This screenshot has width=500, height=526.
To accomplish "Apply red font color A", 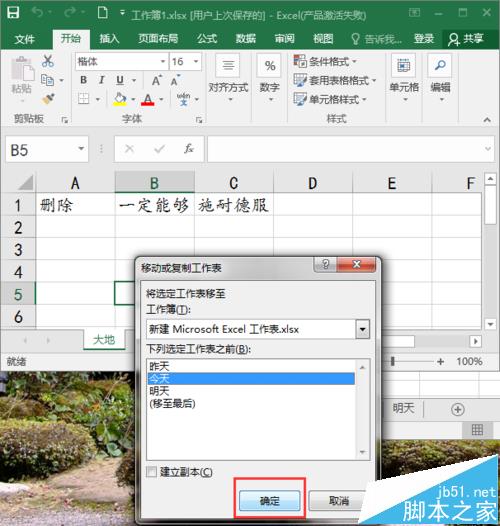I will click(x=148, y=99).
